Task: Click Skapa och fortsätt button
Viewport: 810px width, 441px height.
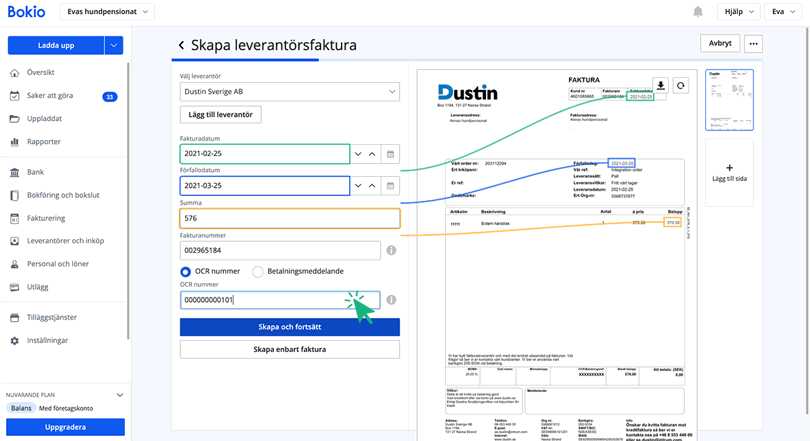Action: (x=290, y=327)
